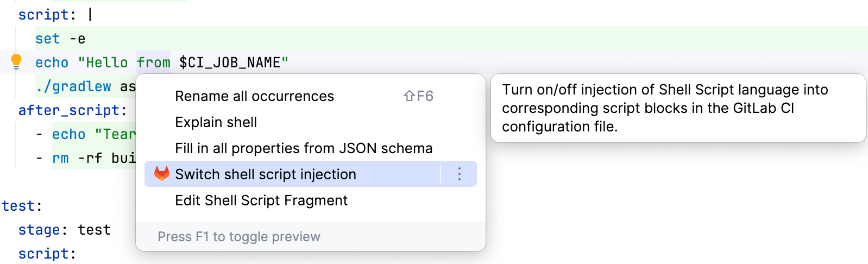This screenshot has height=264, width=868.
Task: Click the yellow intention lightbulb icon
Action: click(16, 61)
